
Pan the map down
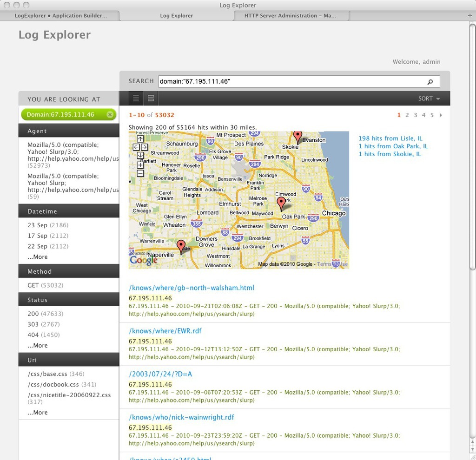tap(140, 155)
